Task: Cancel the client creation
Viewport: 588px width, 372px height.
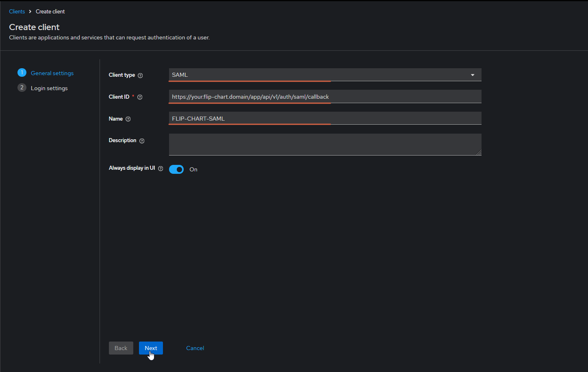Action: [195, 348]
